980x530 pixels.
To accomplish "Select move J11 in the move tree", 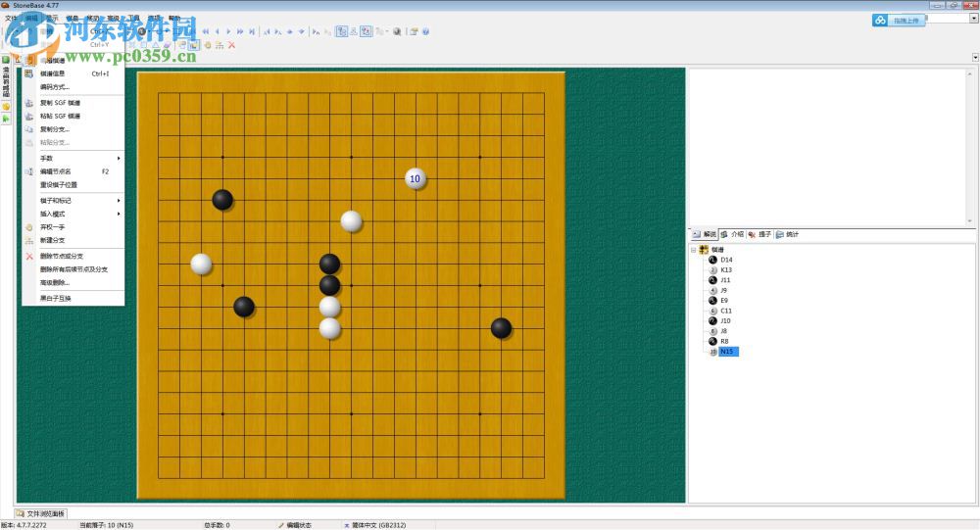I will 725,280.
